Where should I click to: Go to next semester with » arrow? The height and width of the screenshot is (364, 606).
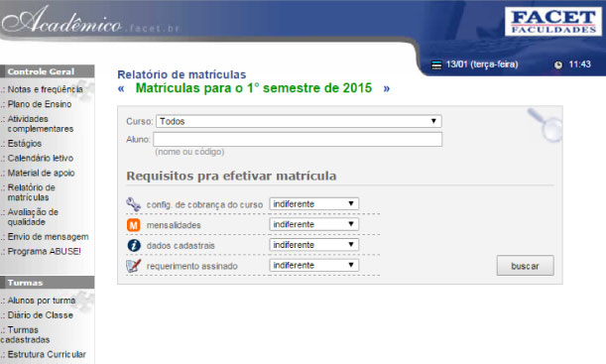click(387, 88)
